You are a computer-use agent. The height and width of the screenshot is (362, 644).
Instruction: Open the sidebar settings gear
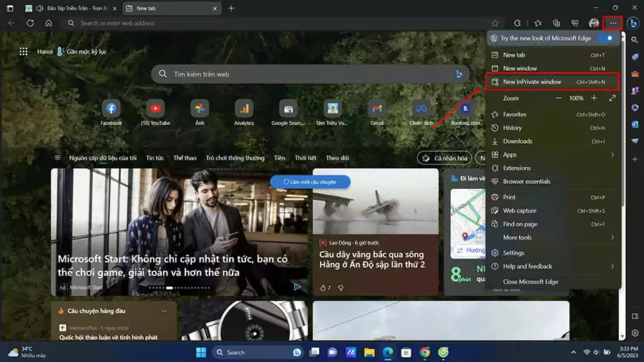(635, 333)
